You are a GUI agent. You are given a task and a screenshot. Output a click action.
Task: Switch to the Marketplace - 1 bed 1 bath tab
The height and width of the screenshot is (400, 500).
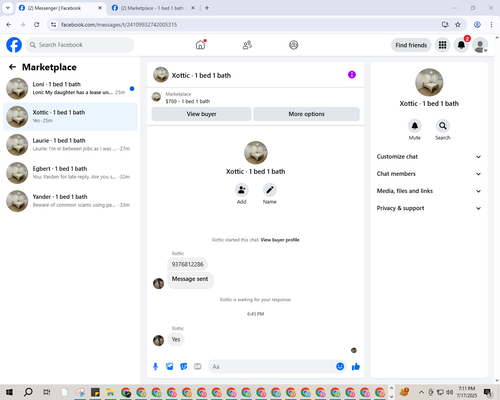tap(153, 8)
